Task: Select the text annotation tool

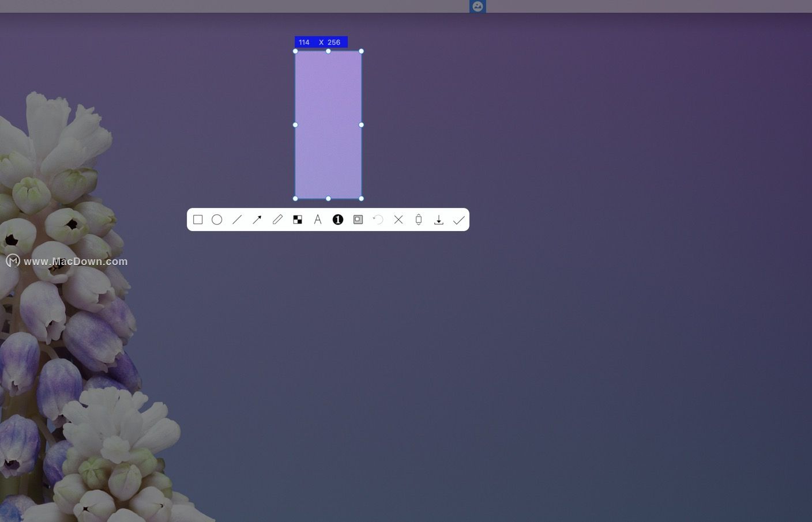Action: (x=318, y=220)
